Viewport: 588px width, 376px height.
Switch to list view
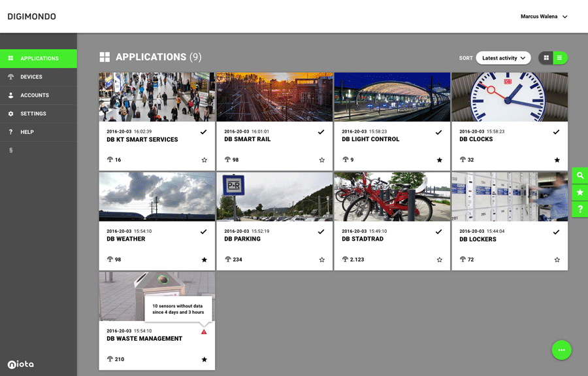pos(560,58)
